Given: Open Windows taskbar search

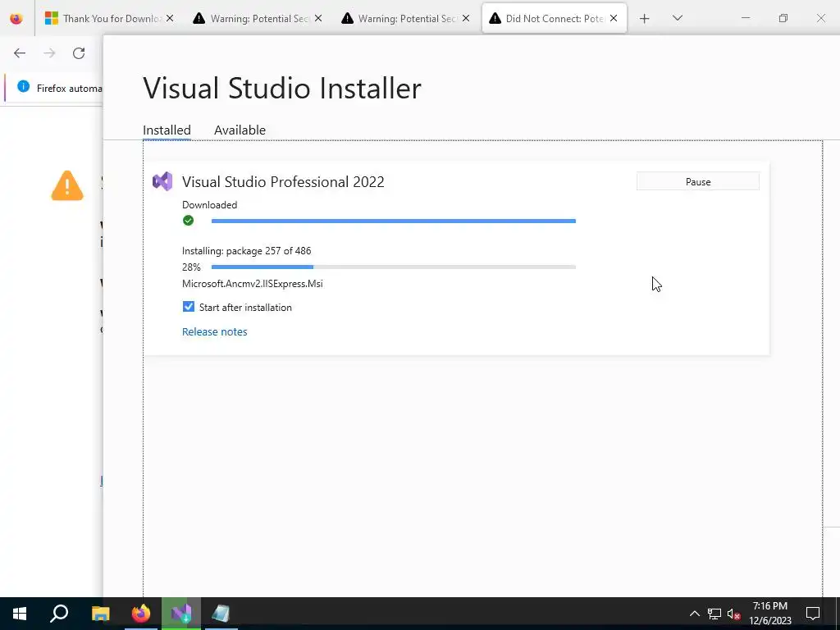Looking at the screenshot, I should tap(59, 614).
